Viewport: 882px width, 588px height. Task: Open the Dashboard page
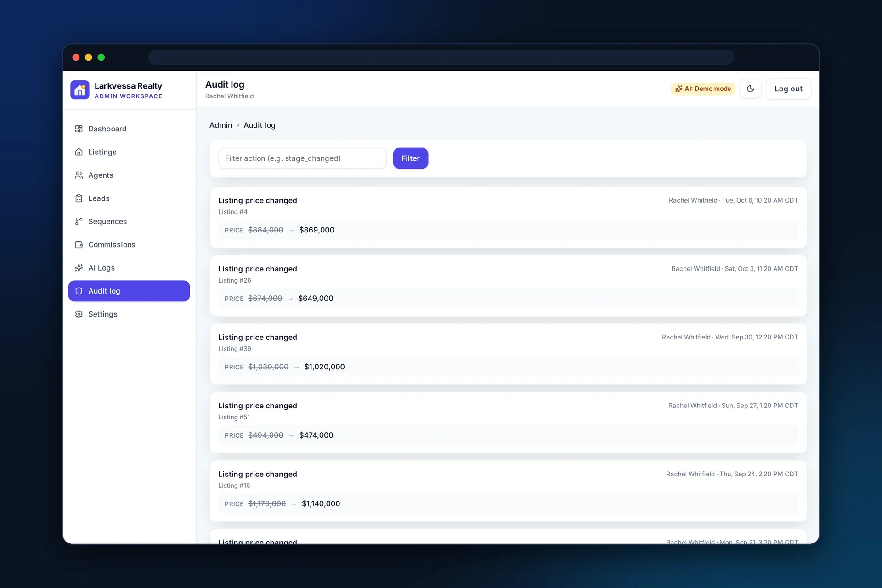click(x=129, y=129)
